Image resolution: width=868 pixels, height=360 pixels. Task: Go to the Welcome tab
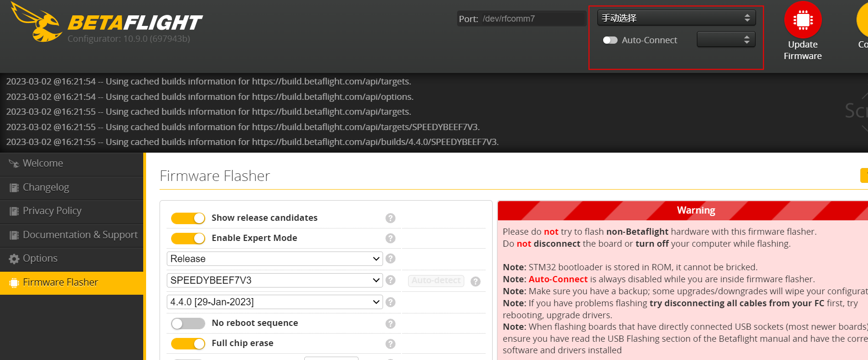click(x=72, y=164)
